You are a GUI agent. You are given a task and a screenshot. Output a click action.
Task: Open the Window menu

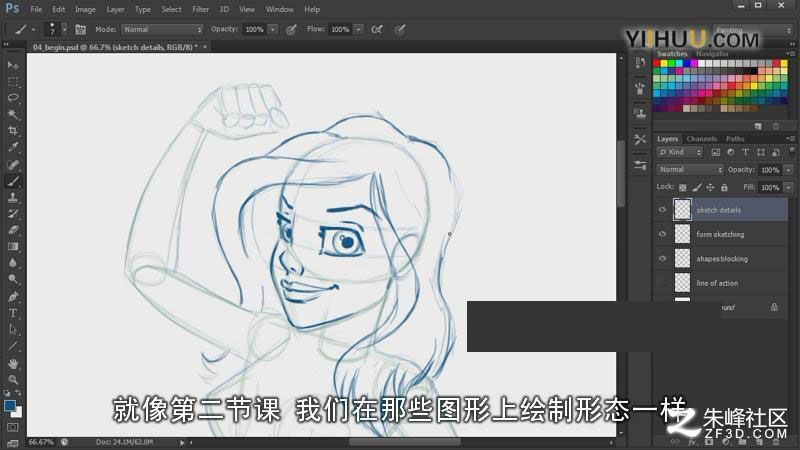tap(280, 9)
